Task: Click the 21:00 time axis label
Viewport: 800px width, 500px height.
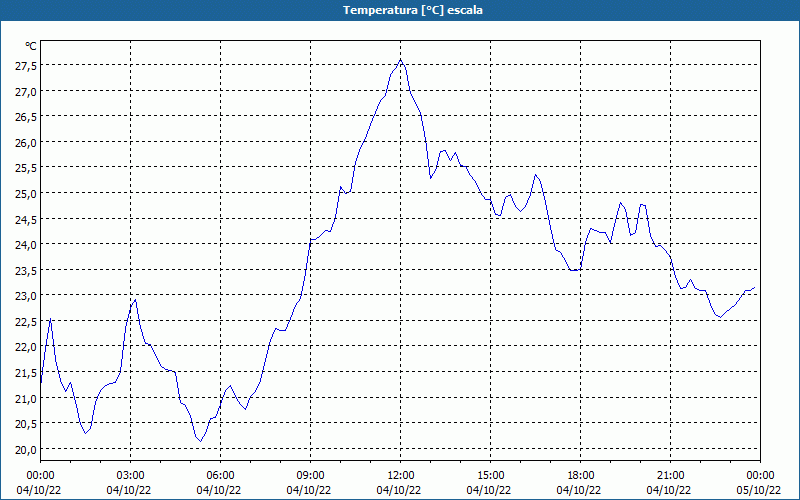Action: click(670, 476)
